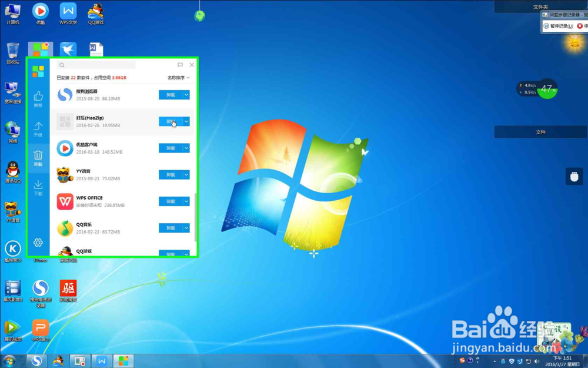Click the sun weather widget

click(574, 43)
